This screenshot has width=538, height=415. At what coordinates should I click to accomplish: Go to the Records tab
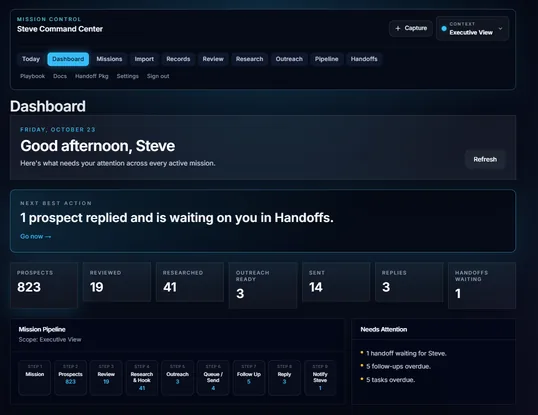click(178, 59)
